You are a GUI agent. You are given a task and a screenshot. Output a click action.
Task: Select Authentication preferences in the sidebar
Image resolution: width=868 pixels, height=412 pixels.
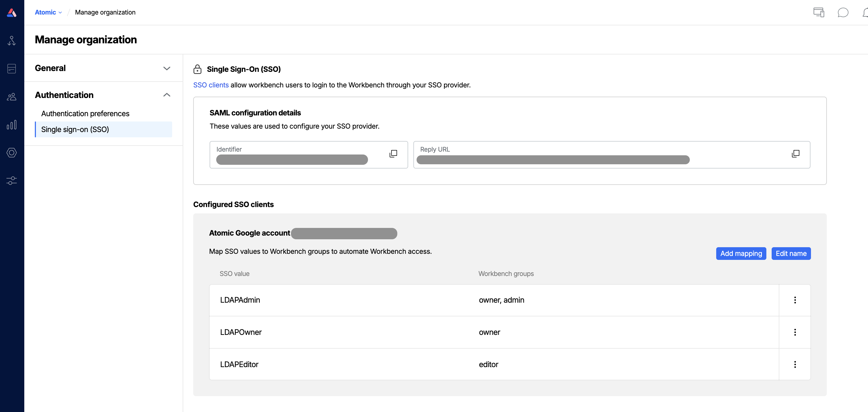(85, 114)
